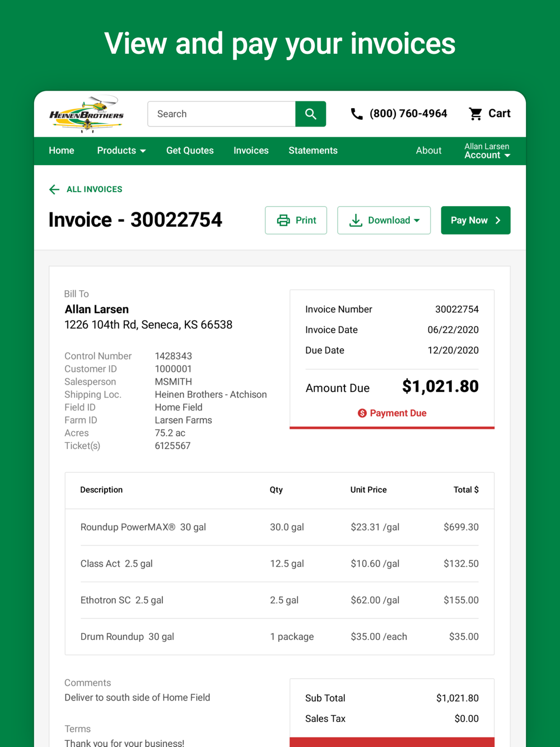Click the Customer ID value 1000001
Screen dimensions: 560x747
(x=173, y=369)
